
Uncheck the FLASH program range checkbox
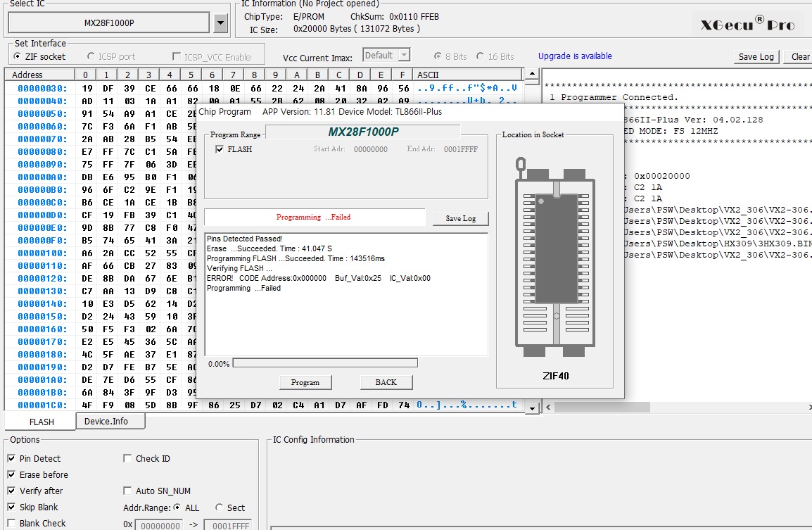click(x=220, y=149)
